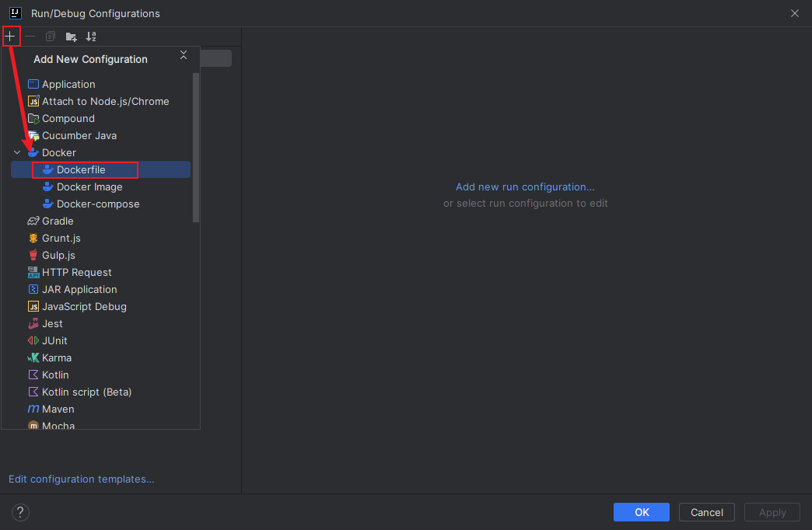Click the Gradle elephant icon
The image size is (812, 530).
tap(33, 221)
